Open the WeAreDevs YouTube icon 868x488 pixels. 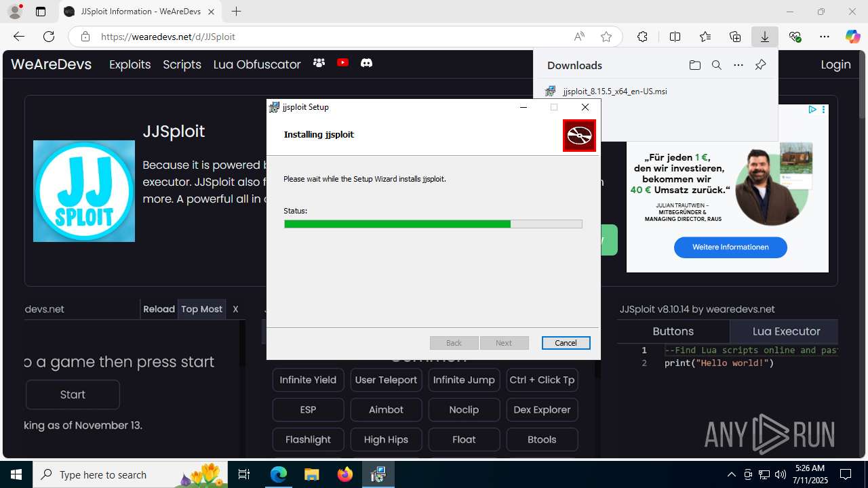click(342, 63)
